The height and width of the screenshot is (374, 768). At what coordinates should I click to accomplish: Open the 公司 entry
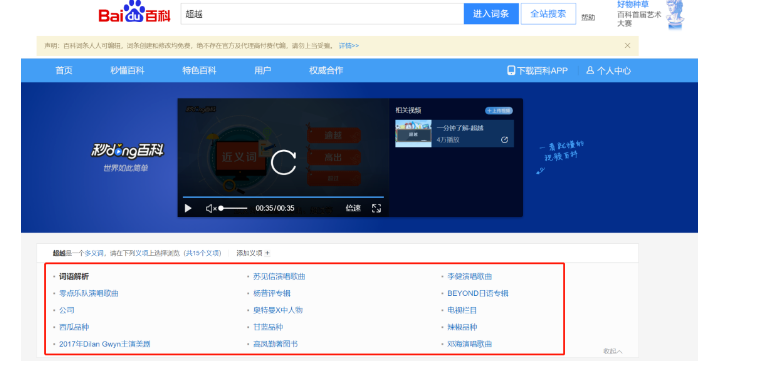pyautogui.click(x=67, y=310)
